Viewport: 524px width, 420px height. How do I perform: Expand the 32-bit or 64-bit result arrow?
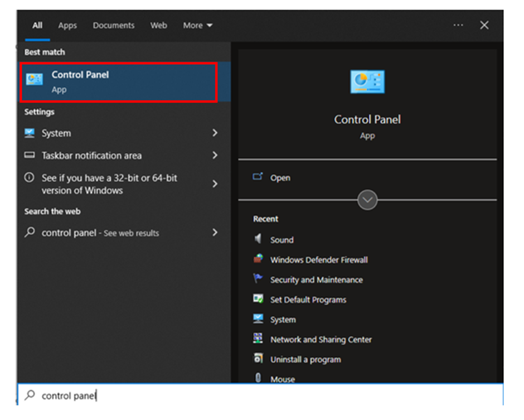click(x=215, y=184)
